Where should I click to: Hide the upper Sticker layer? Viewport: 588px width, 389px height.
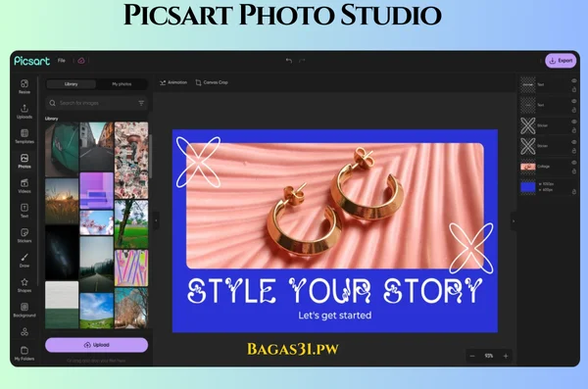[573, 122]
